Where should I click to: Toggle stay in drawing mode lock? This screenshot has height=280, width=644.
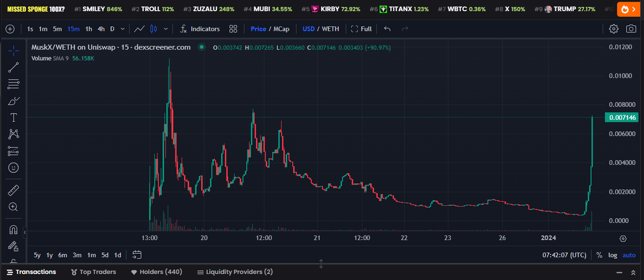coord(14,246)
